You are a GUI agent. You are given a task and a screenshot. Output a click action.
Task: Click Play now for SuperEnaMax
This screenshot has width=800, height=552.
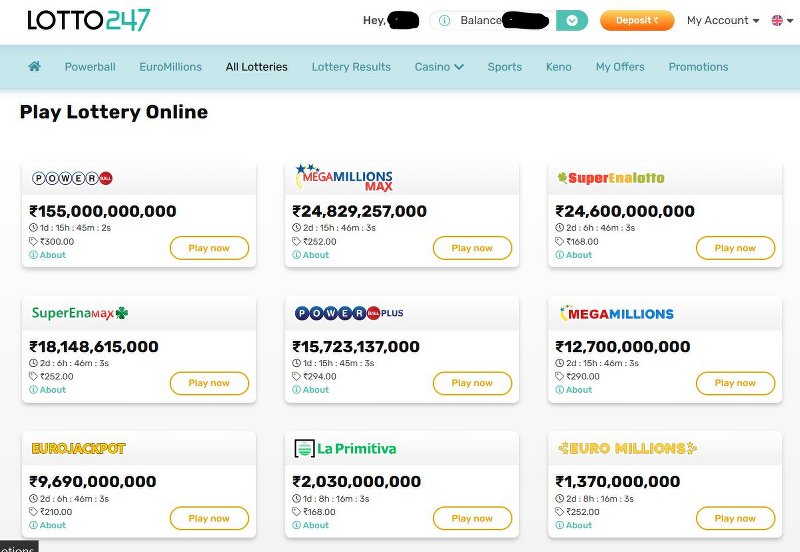[x=209, y=383]
